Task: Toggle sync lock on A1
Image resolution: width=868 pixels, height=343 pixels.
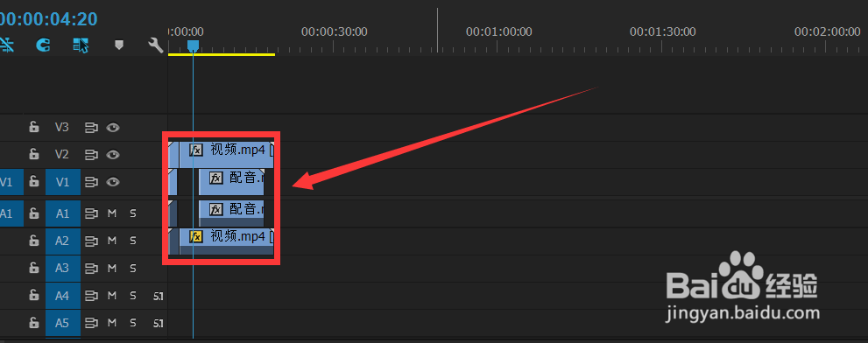Action: (x=91, y=213)
